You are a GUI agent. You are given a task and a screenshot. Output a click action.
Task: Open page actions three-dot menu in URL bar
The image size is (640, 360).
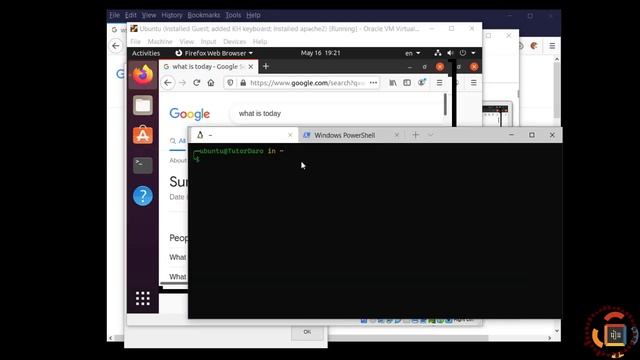click(373, 83)
